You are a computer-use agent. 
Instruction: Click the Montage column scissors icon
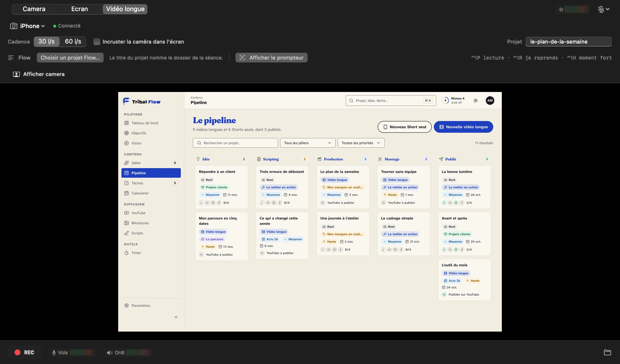coord(380,159)
